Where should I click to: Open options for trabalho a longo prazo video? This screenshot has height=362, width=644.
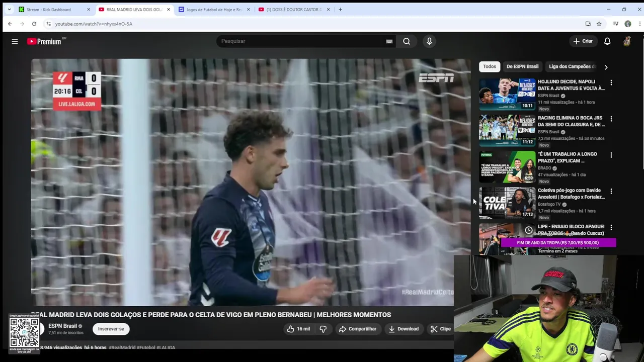point(611,155)
